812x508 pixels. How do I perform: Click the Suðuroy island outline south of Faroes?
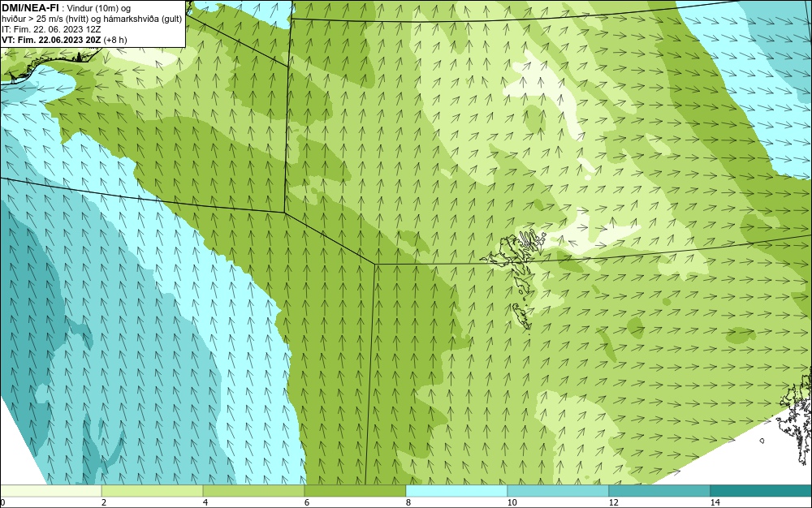pos(522,316)
